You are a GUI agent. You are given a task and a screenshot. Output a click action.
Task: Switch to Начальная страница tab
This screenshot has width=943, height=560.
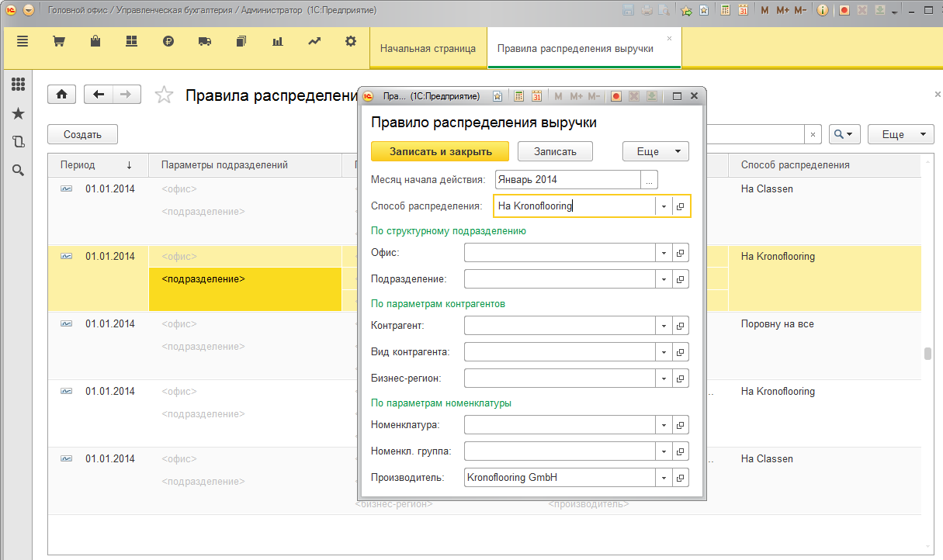(428, 48)
